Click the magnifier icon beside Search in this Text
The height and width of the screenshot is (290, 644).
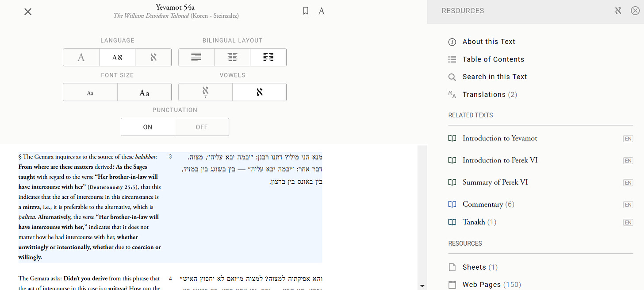pyautogui.click(x=452, y=77)
